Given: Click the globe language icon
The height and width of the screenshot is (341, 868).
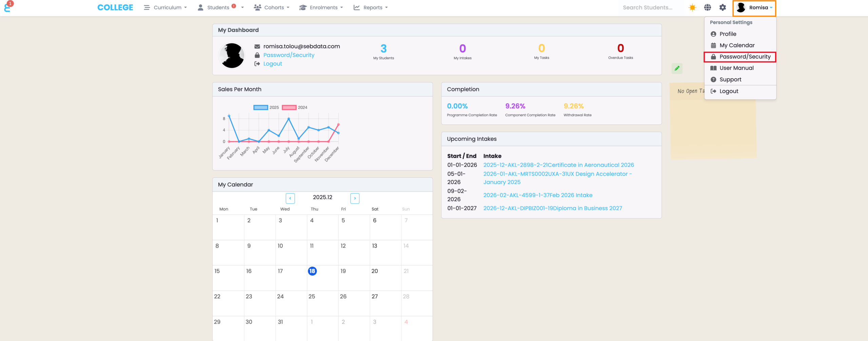Looking at the screenshot, I should [708, 7].
